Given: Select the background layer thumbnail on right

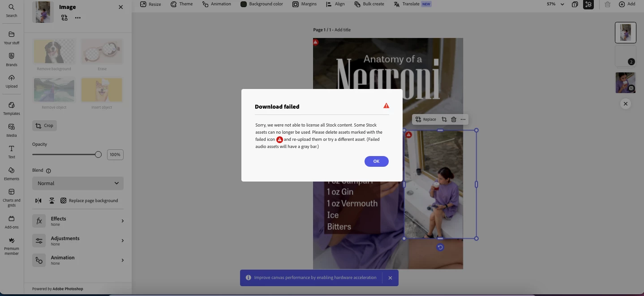Looking at the screenshot, I should (626, 83).
